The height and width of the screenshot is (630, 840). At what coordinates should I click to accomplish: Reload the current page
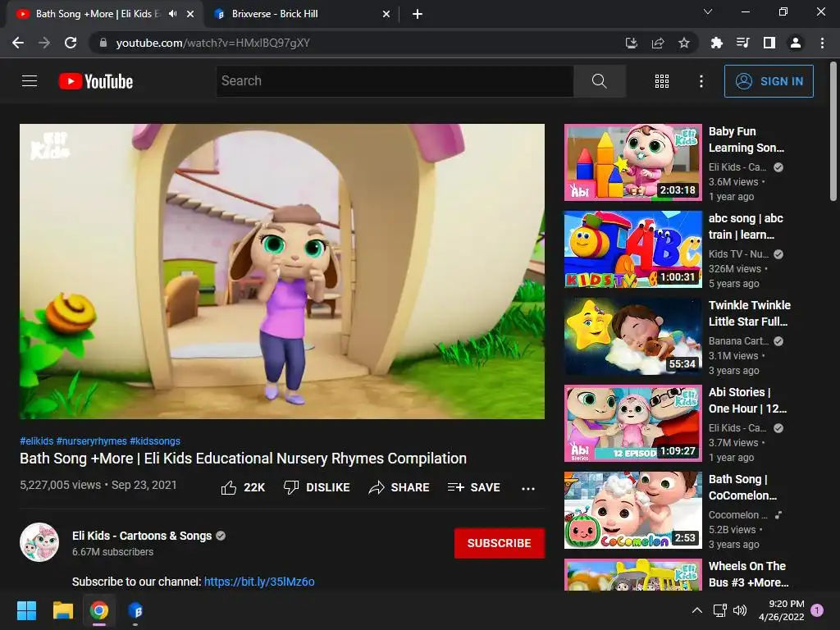pos(71,43)
